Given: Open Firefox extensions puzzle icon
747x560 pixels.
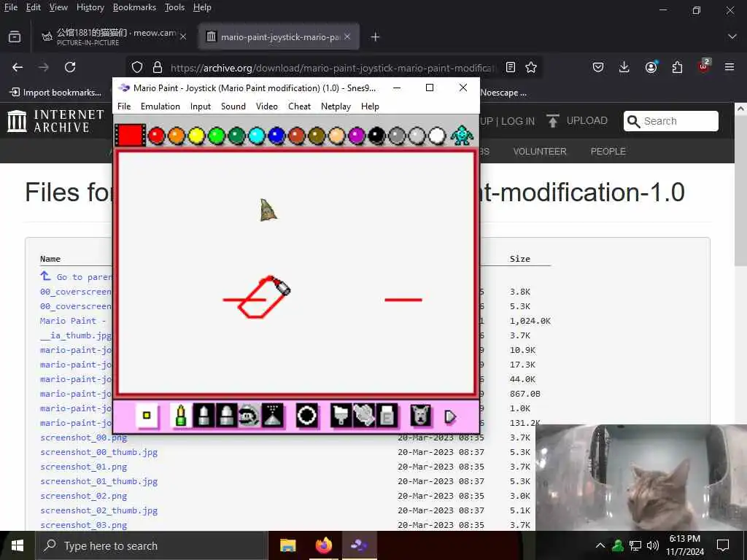Looking at the screenshot, I should (x=677, y=67).
